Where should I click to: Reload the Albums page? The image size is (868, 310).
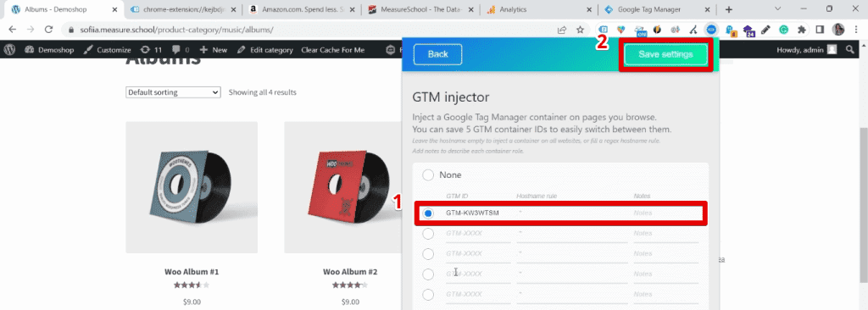point(48,30)
